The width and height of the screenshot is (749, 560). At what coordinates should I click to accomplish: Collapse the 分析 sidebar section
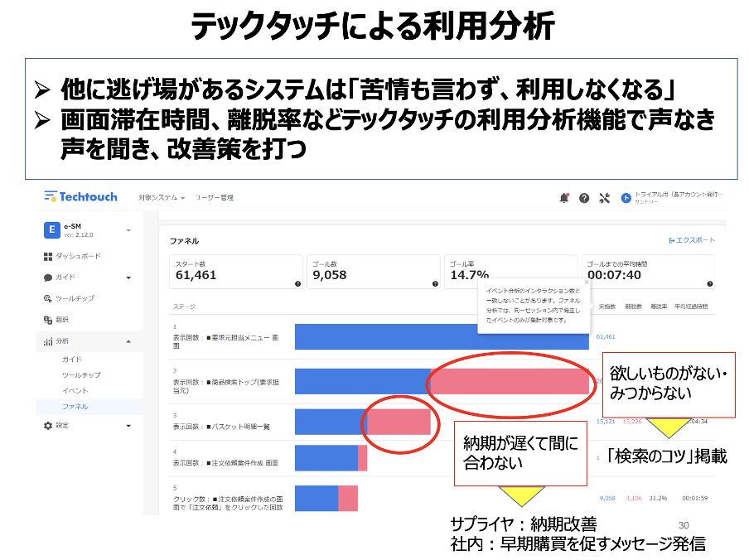128,341
